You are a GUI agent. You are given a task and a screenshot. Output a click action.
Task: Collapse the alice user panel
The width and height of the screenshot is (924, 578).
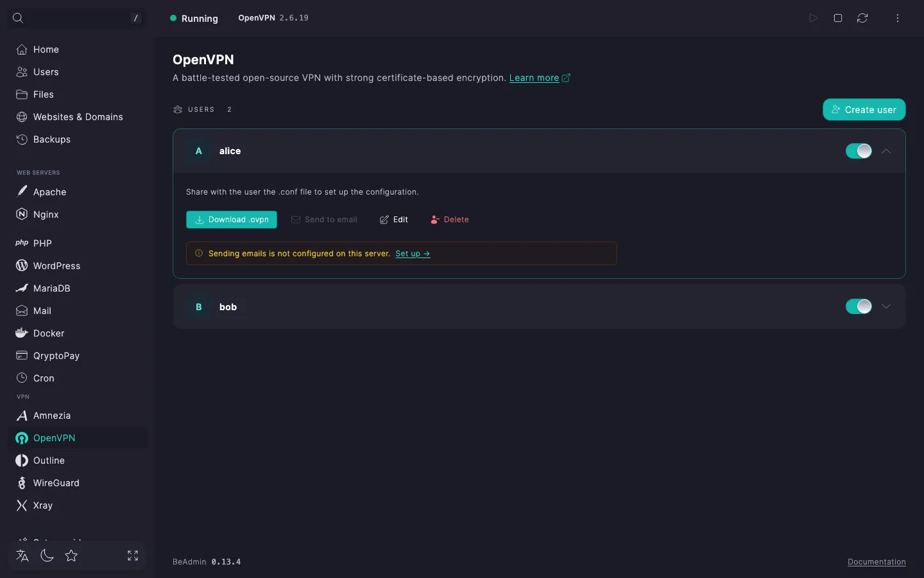pos(886,151)
